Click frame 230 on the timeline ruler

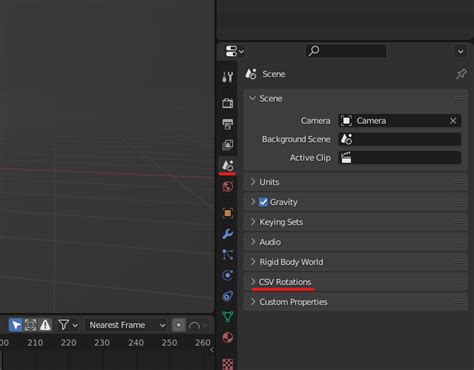pyautogui.click(x=102, y=343)
